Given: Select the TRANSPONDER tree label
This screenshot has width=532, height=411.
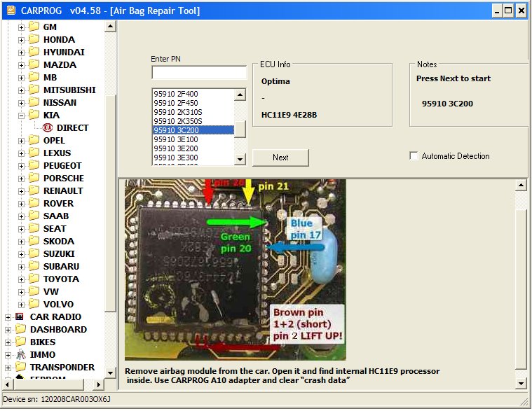Looking at the screenshot, I should [x=62, y=367].
